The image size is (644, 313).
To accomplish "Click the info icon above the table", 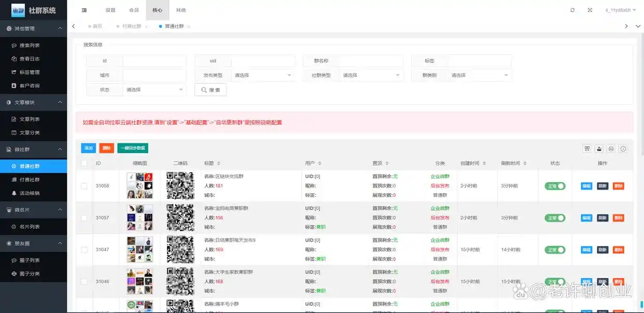I will point(623,148).
